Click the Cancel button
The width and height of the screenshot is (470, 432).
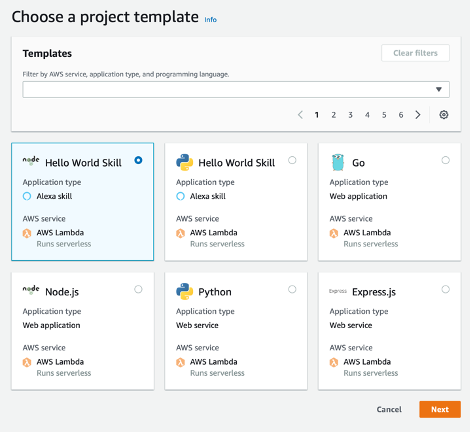[389, 409]
